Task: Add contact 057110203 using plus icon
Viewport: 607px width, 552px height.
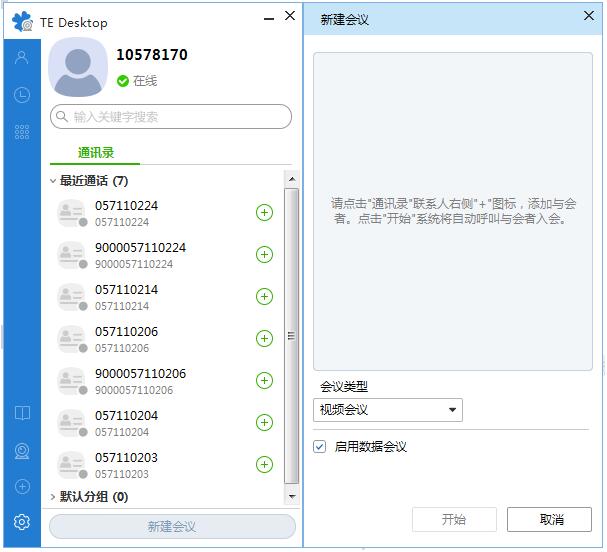Action: coord(264,464)
